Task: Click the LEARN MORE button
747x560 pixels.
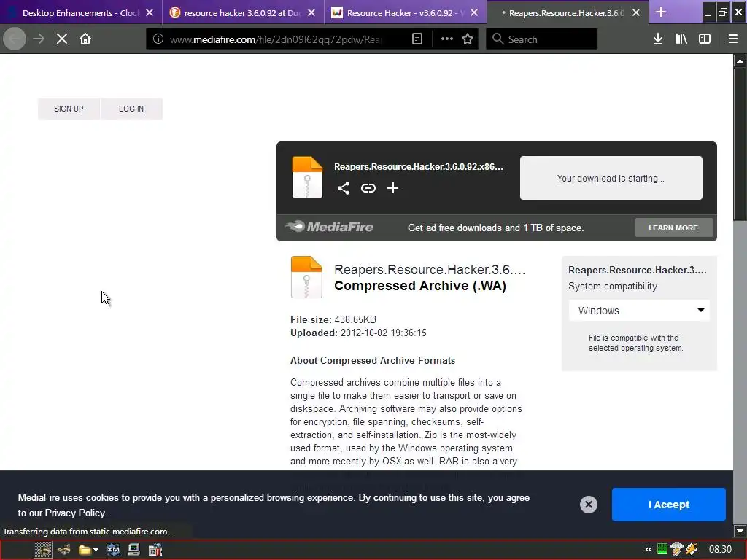Action: (x=673, y=227)
